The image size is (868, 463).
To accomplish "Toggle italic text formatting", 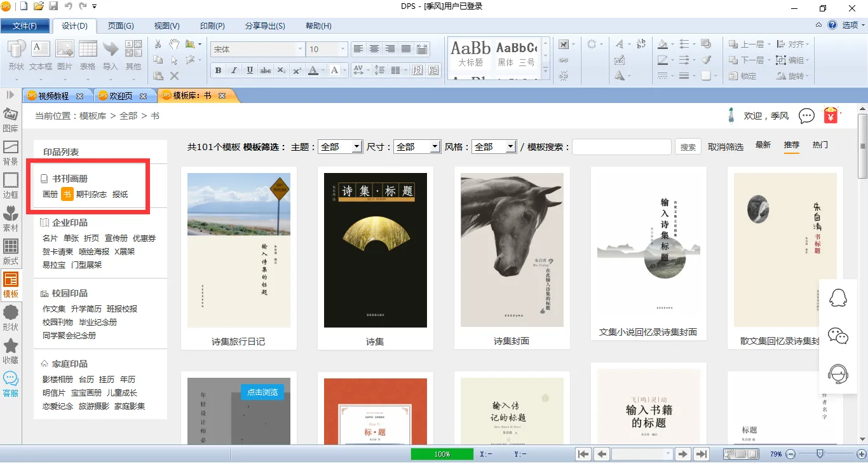I will (x=234, y=71).
